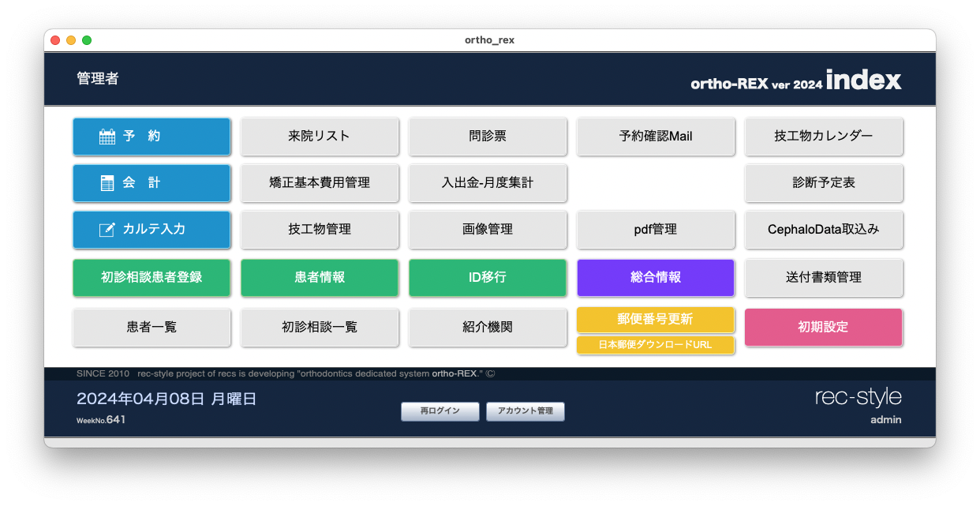980x506 pixels.
Task: Open the 問診票 questionnaire
Action: click(488, 137)
